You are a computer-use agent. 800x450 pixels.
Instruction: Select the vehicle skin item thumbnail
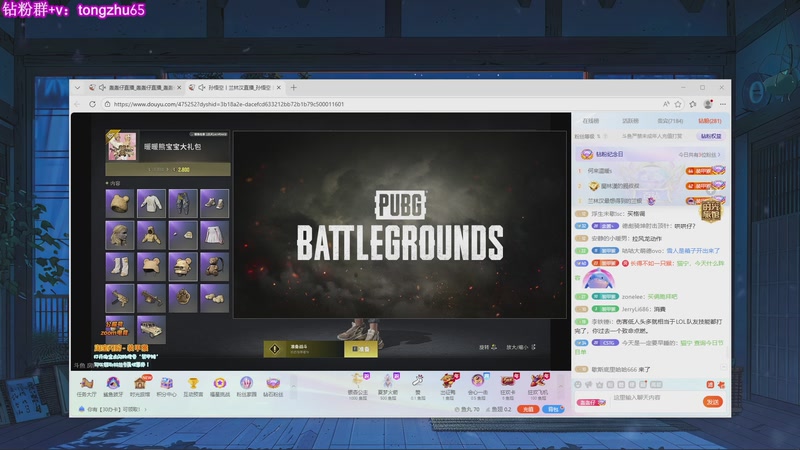point(151,329)
